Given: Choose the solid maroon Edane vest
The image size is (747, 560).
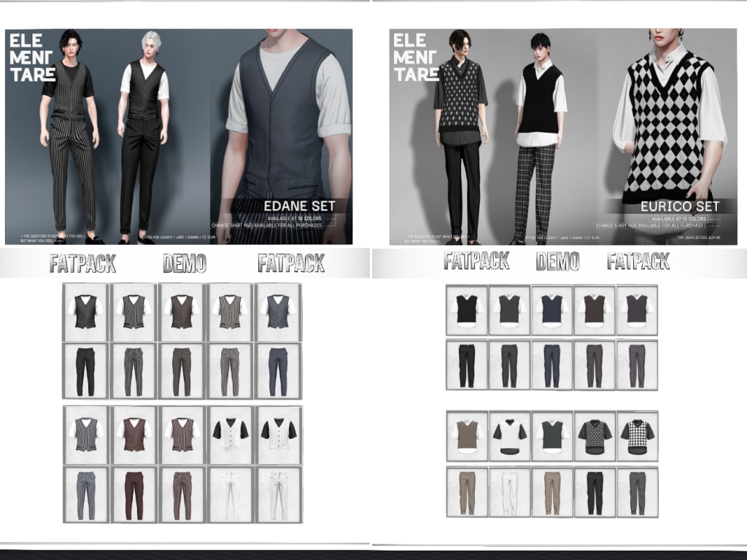Looking at the screenshot, I should coord(133,435).
